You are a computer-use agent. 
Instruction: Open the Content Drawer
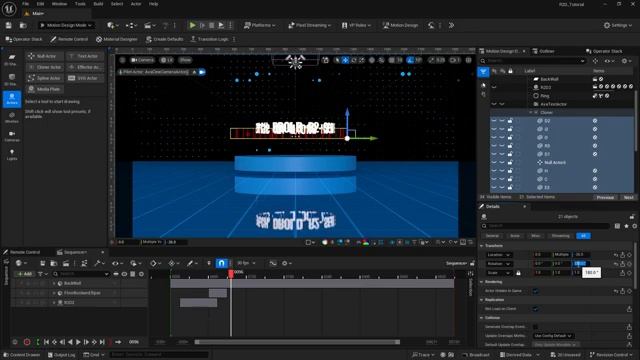point(22,355)
